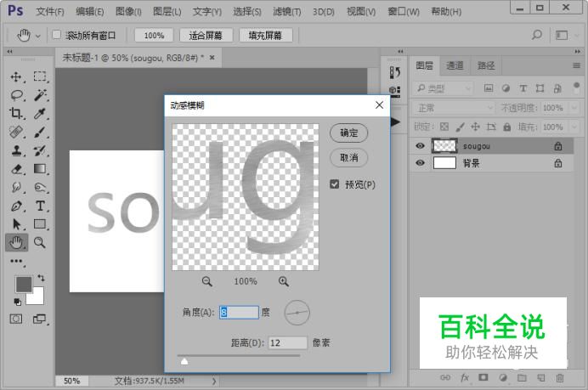Click the Quick Mask mode icon
The width and height of the screenshot is (588, 390).
(x=16, y=319)
